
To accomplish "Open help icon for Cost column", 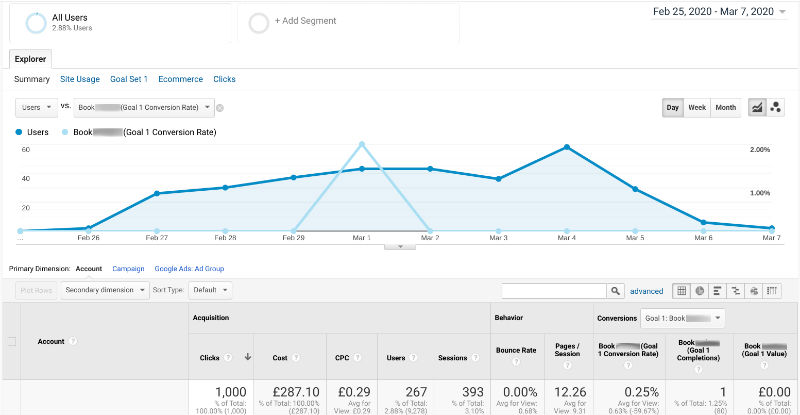I will (296, 357).
